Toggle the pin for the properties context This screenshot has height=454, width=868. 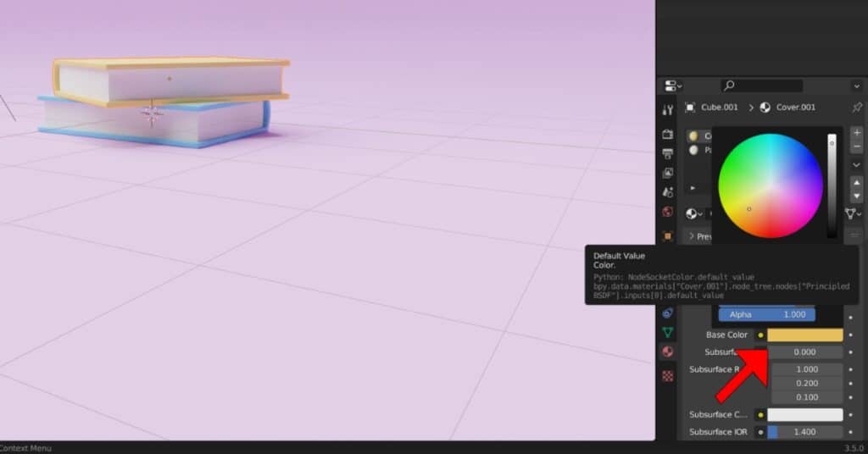856,108
